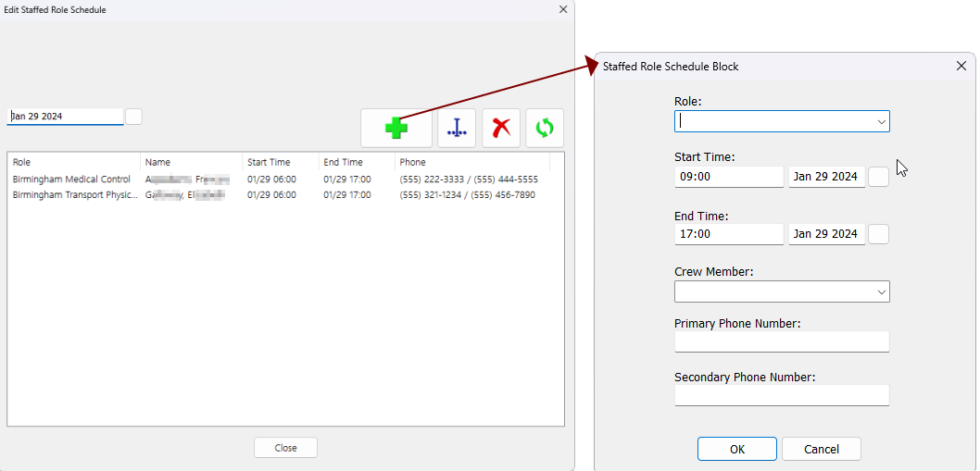Click the green refresh arrows icon
Image resolution: width=980 pixels, height=471 pixels.
tap(545, 128)
